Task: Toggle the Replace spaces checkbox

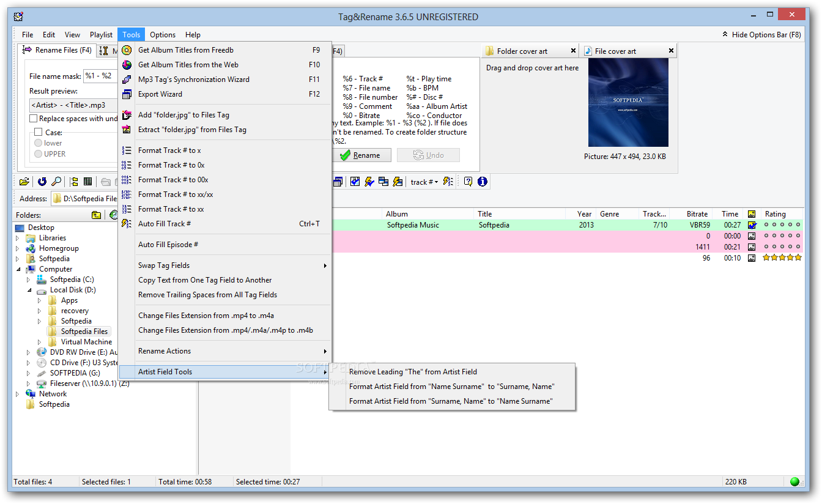Action: (34, 119)
